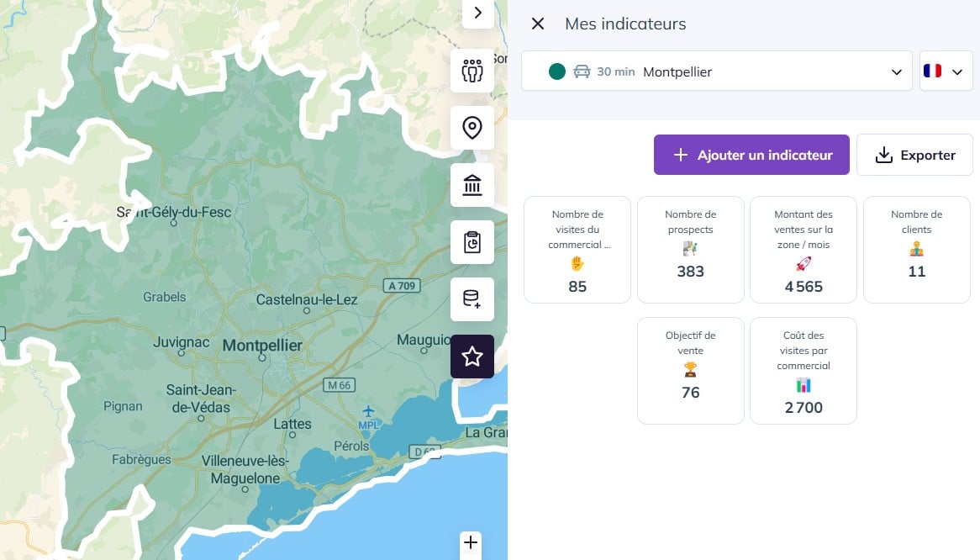The width and height of the screenshot is (980, 560).
Task: Select the location pin tool
Action: tap(472, 128)
